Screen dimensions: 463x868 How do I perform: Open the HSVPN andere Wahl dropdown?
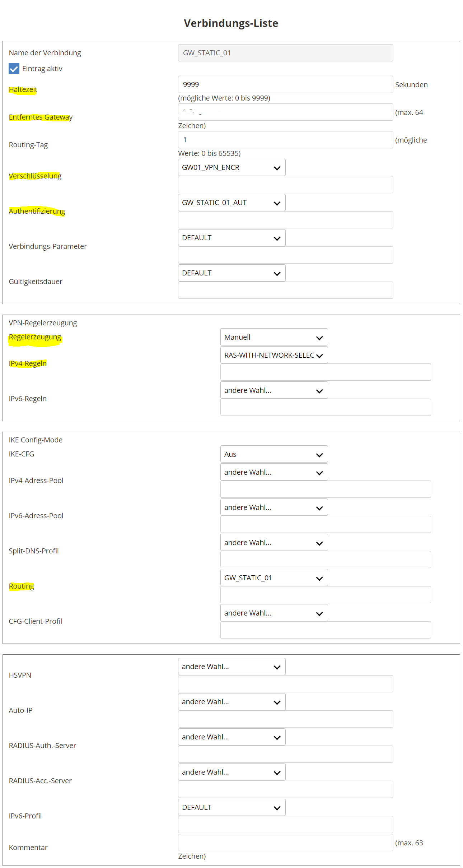tap(231, 667)
